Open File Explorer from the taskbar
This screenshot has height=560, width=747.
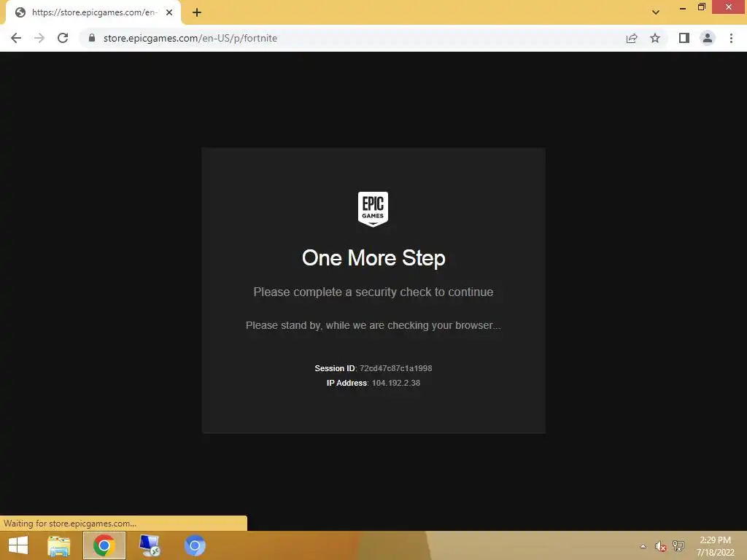click(x=59, y=545)
